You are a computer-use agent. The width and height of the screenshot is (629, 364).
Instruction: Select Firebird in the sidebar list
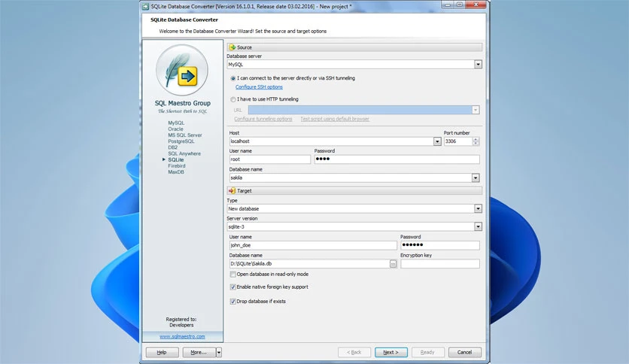tap(177, 165)
